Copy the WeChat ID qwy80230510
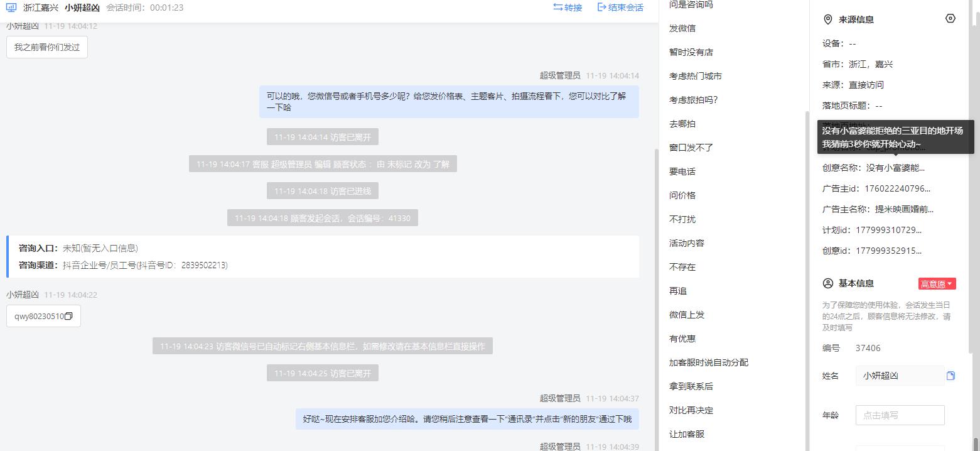980x451 pixels. pos(68,316)
